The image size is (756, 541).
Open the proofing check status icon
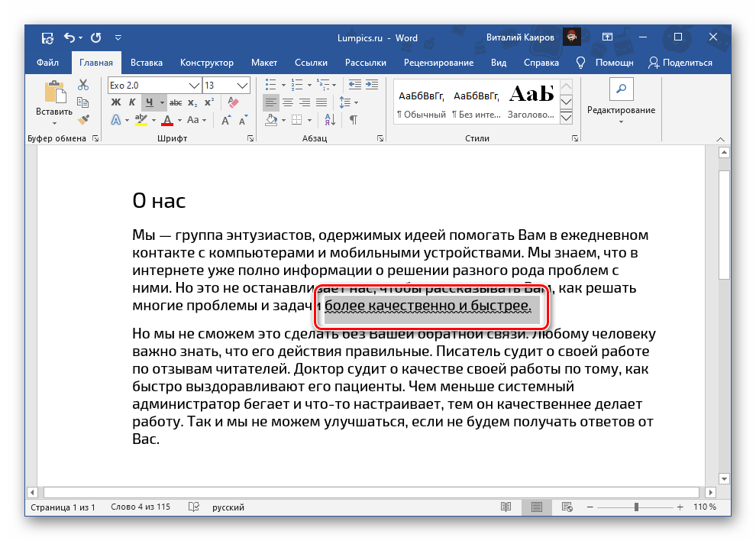194,507
